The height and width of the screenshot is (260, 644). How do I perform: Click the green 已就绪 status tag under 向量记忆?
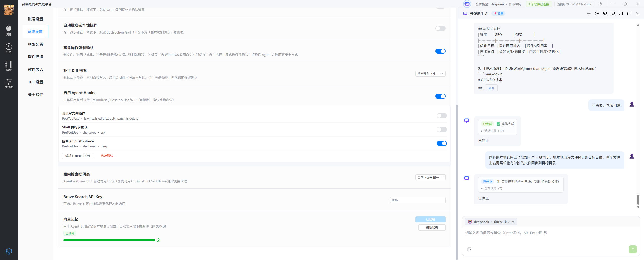[70, 233]
